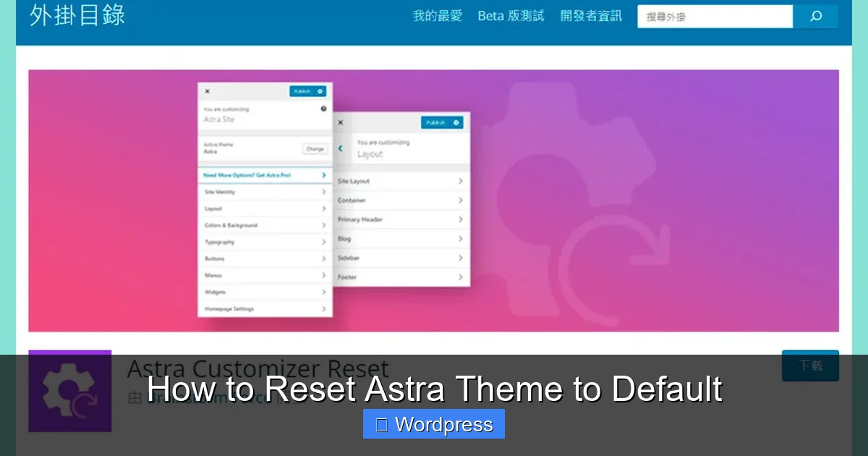This screenshot has height=456, width=868.
Task: Open the 開發者資訊 menu link
Action: (591, 16)
